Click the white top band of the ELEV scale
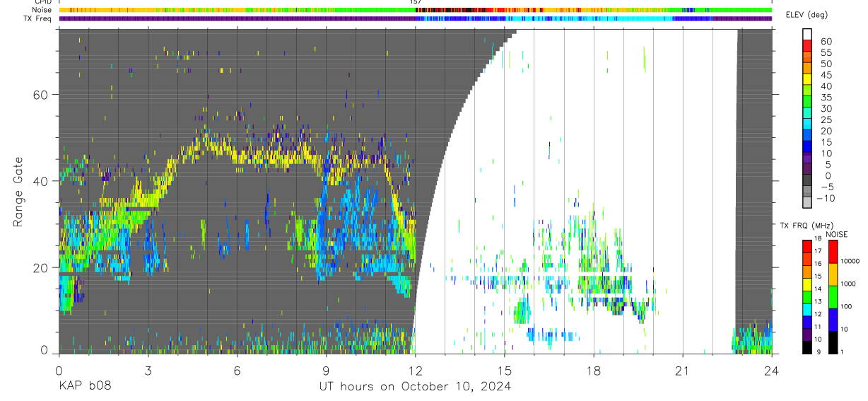The image size is (868, 401). 808,35
